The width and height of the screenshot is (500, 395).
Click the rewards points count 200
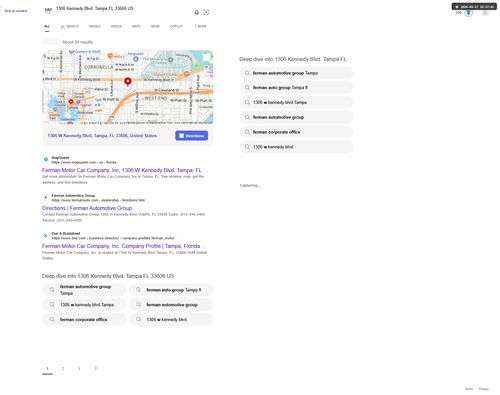point(459,13)
